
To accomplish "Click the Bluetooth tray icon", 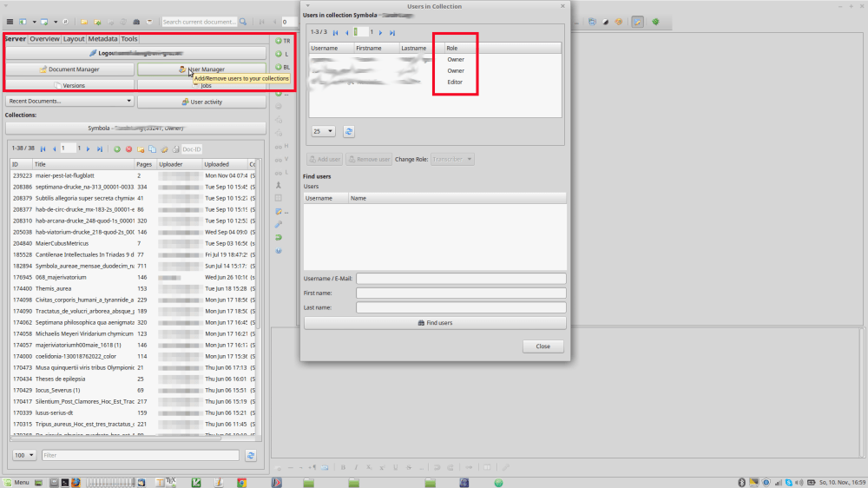I will click(742, 483).
